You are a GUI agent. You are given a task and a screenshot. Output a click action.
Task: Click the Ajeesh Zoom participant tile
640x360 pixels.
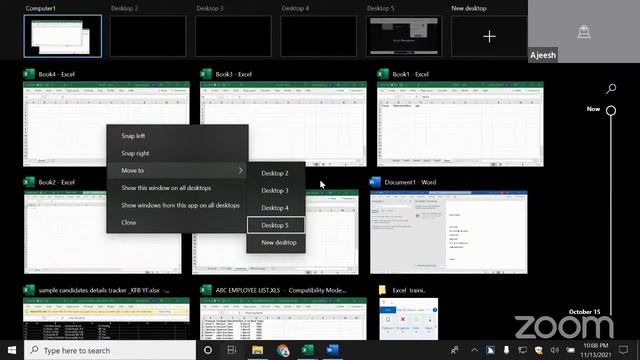pos(584,31)
